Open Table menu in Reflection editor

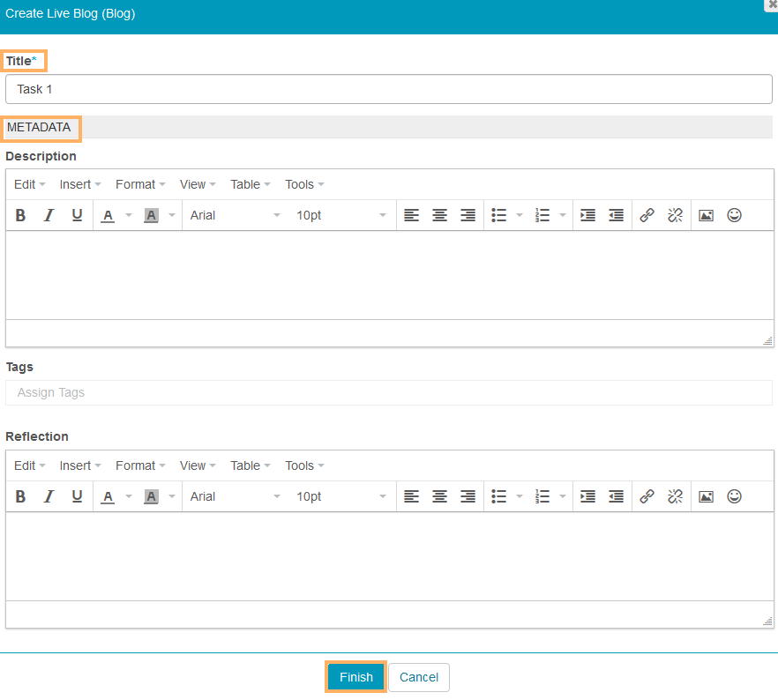click(x=250, y=465)
